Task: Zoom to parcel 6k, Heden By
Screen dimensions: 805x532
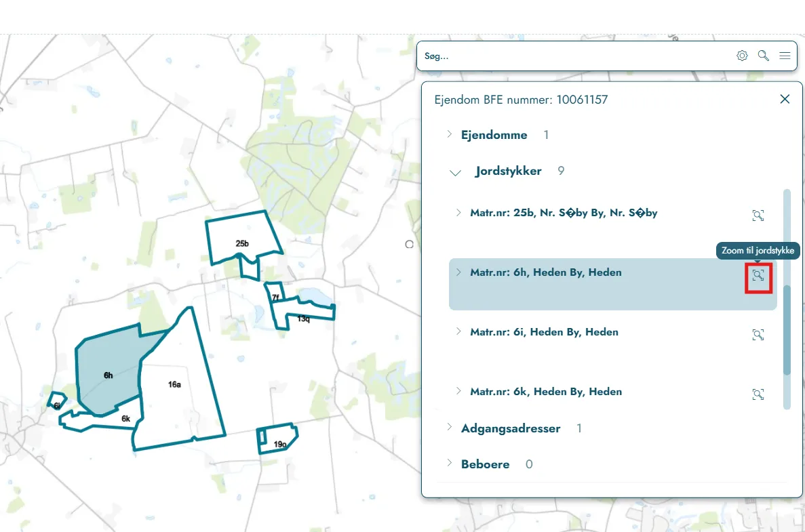Action: point(758,394)
